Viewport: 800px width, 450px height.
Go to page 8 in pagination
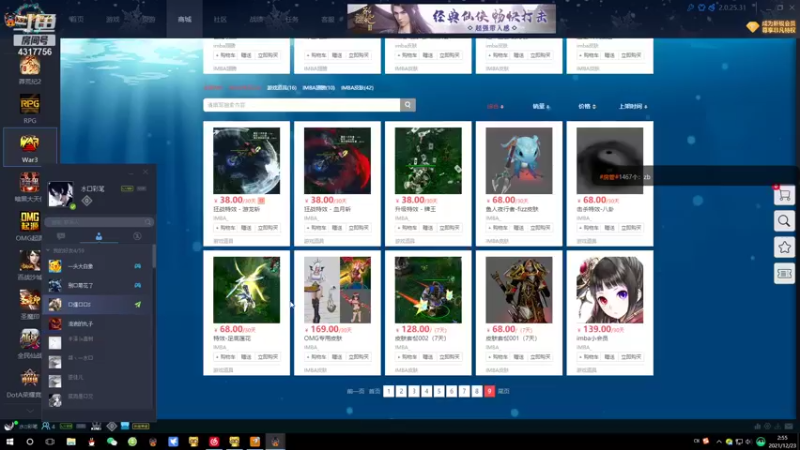click(477, 391)
